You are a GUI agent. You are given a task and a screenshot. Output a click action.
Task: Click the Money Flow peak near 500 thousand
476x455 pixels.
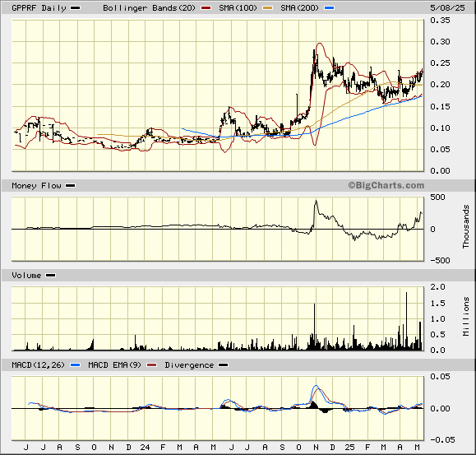[316, 201]
